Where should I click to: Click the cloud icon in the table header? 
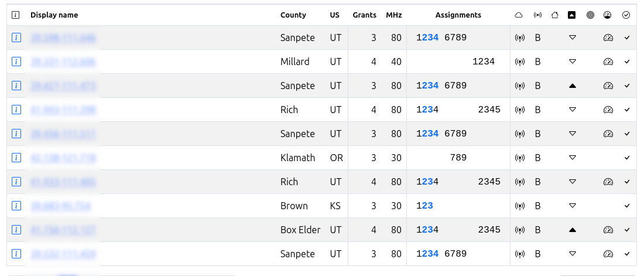tap(518, 15)
